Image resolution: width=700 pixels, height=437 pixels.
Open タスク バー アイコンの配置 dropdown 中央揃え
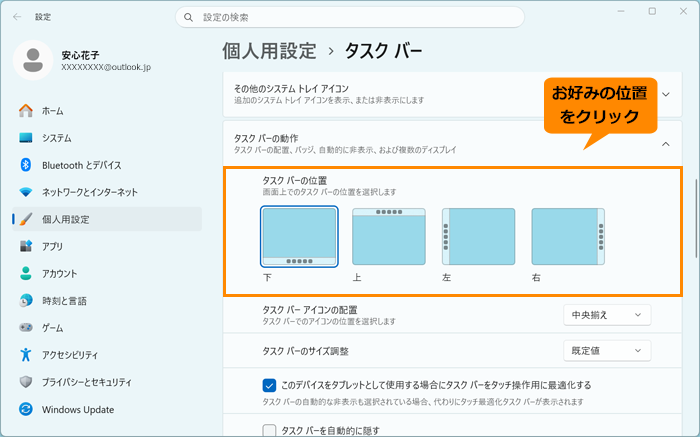click(607, 315)
